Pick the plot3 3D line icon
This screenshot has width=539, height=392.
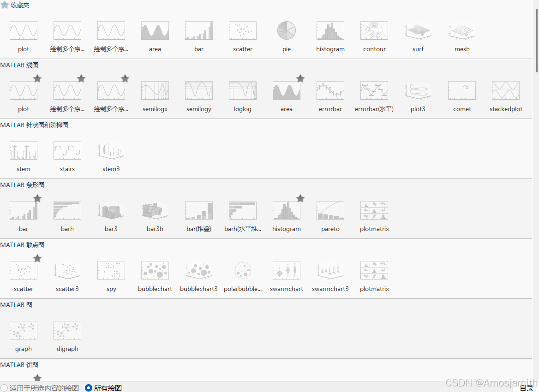coord(418,91)
